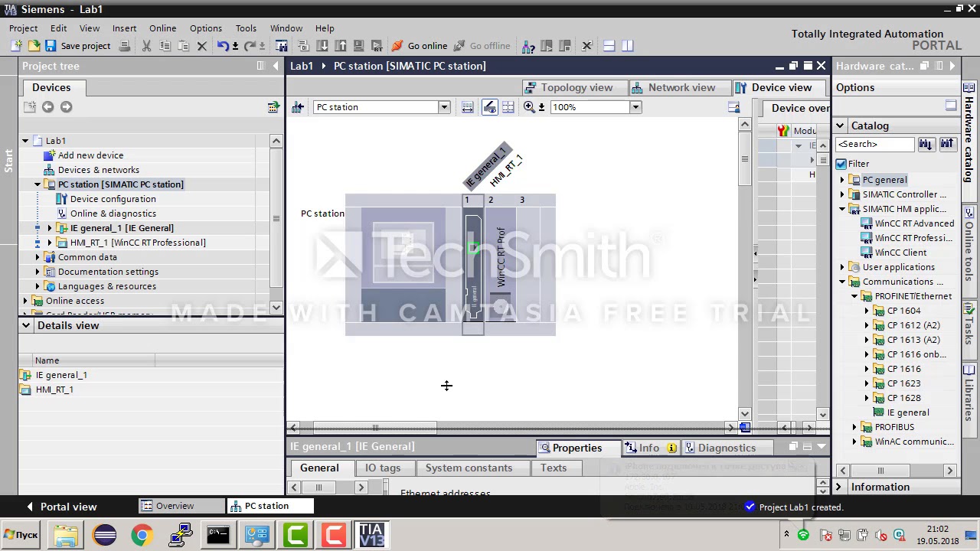Click Portal view button
The image size is (980, 551).
tap(61, 507)
